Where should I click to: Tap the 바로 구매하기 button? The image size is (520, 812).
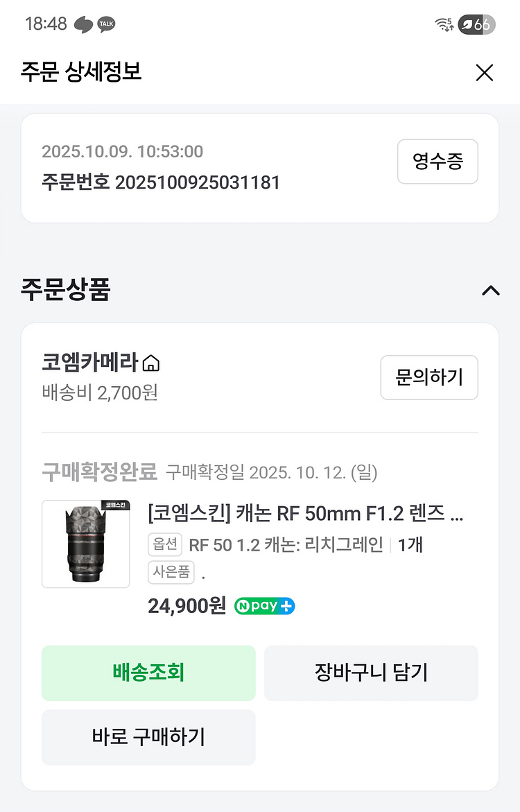point(148,736)
